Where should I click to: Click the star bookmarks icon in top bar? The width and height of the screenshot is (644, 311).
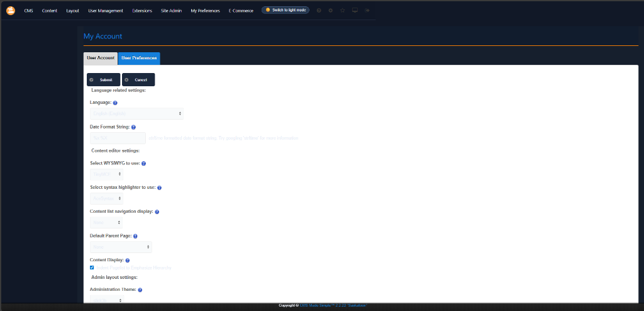[342, 11]
